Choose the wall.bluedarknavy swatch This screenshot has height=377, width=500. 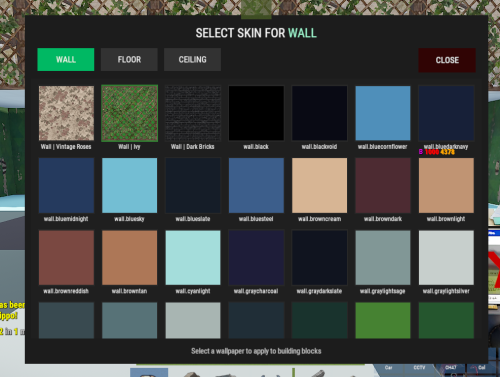(446, 113)
